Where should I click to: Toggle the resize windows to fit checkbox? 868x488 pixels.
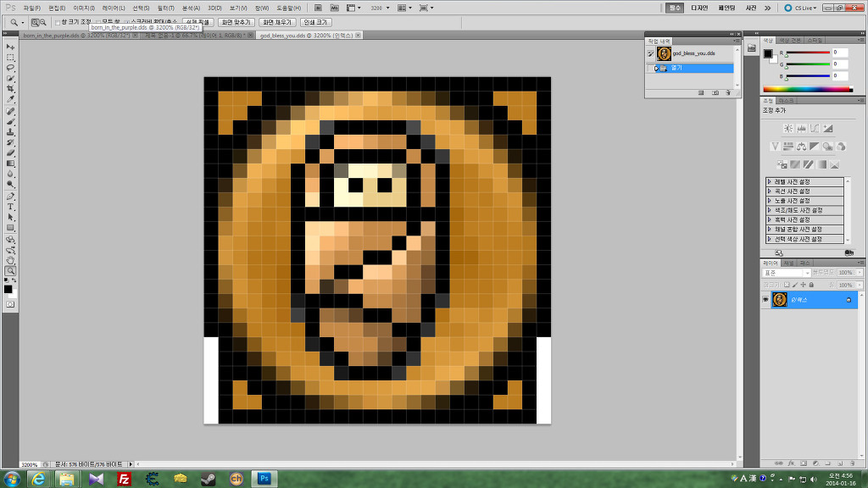coord(58,22)
